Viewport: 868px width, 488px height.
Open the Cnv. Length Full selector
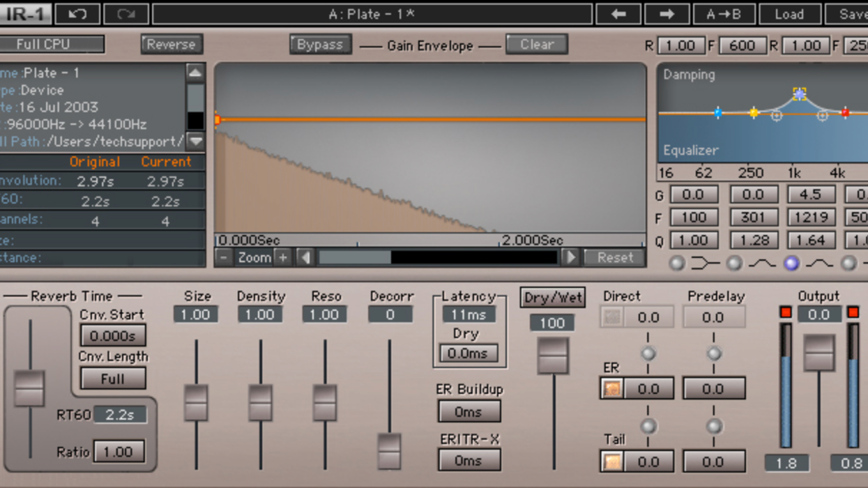(113, 379)
